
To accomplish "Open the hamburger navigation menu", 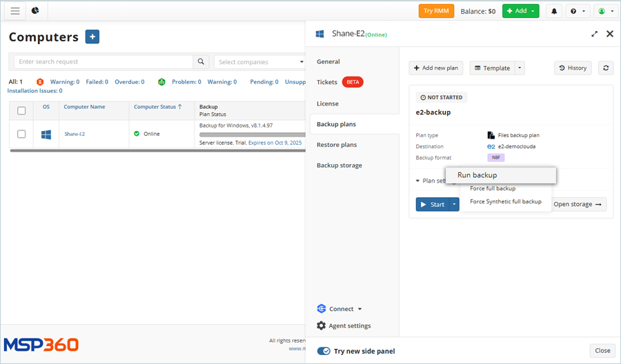I will tap(15, 11).
